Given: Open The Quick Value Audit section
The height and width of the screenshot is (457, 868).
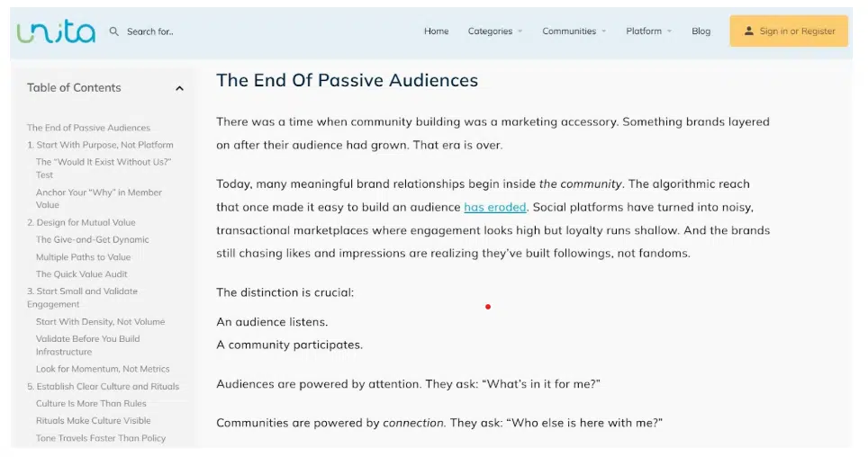Looking at the screenshot, I should [82, 274].
